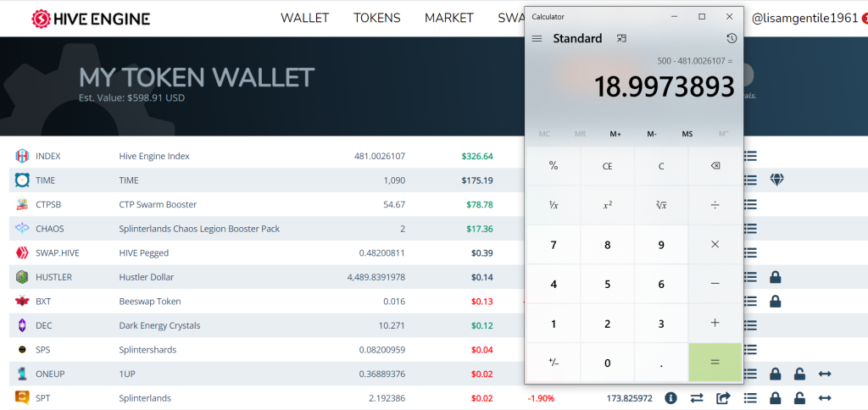This screenshot has width=868, height=410.
Task: Click the decimal point button
Action: pyautogui.click(x=661, y=363)
